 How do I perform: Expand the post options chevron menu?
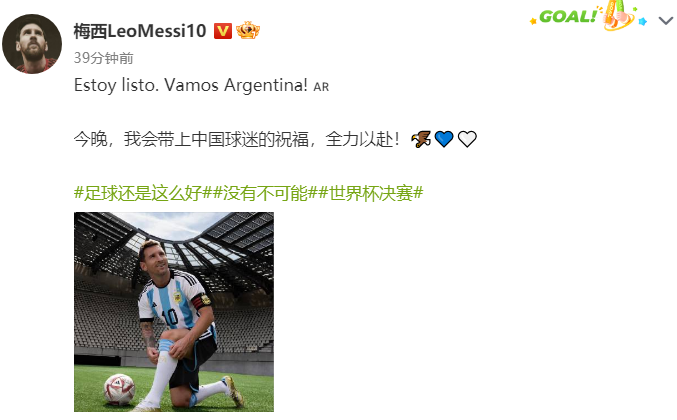[666, 20]
